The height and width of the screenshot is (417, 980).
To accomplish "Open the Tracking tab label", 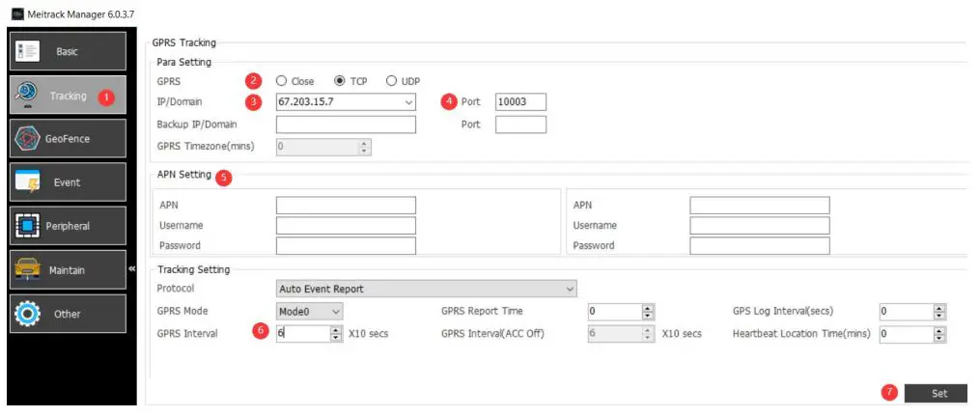I will 69,96.
